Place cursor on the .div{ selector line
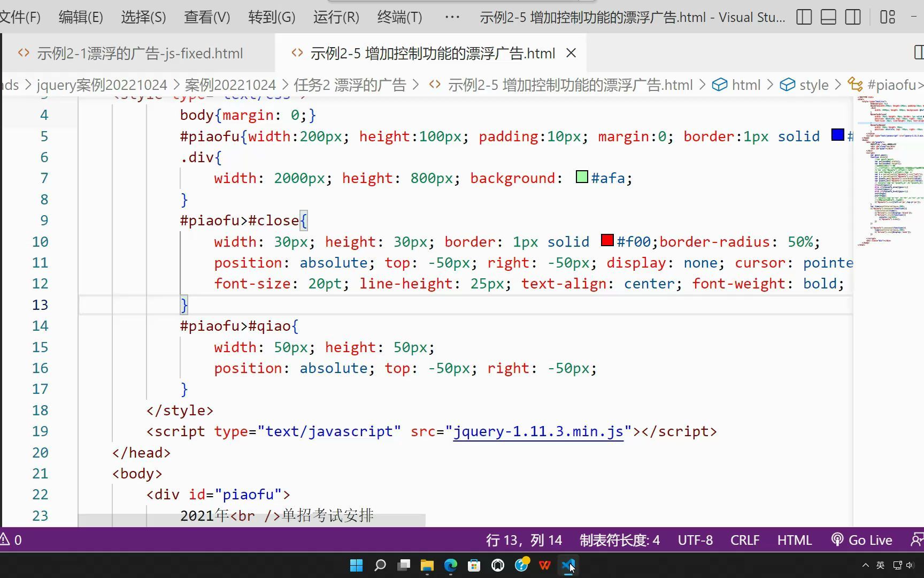 point(201,157)
